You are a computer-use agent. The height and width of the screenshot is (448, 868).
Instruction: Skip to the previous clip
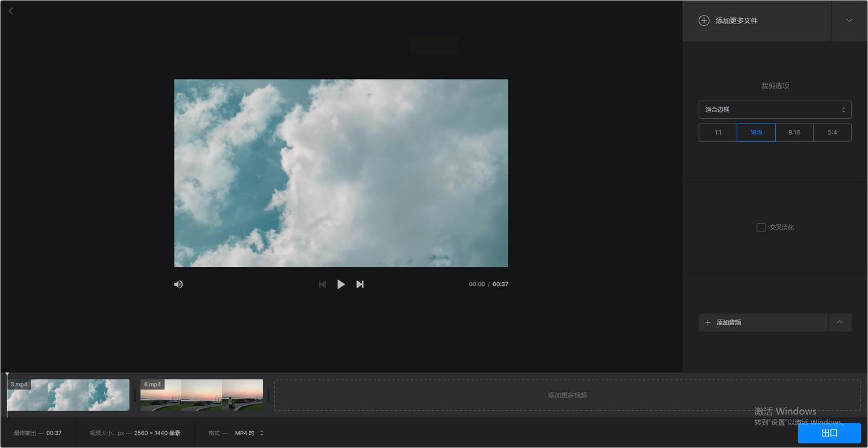pyautogui.click(x=322, y=284)
